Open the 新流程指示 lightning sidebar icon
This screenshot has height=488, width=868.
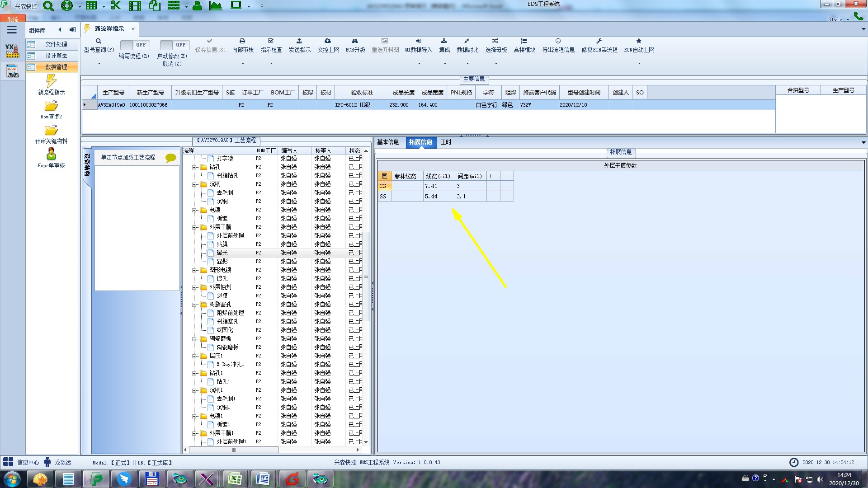(51, 81)
